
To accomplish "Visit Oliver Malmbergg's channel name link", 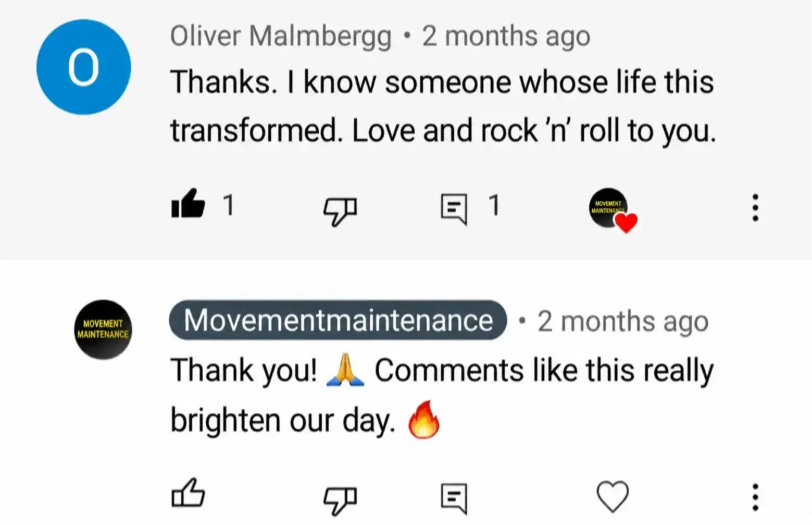I will [x=281, y=36].
